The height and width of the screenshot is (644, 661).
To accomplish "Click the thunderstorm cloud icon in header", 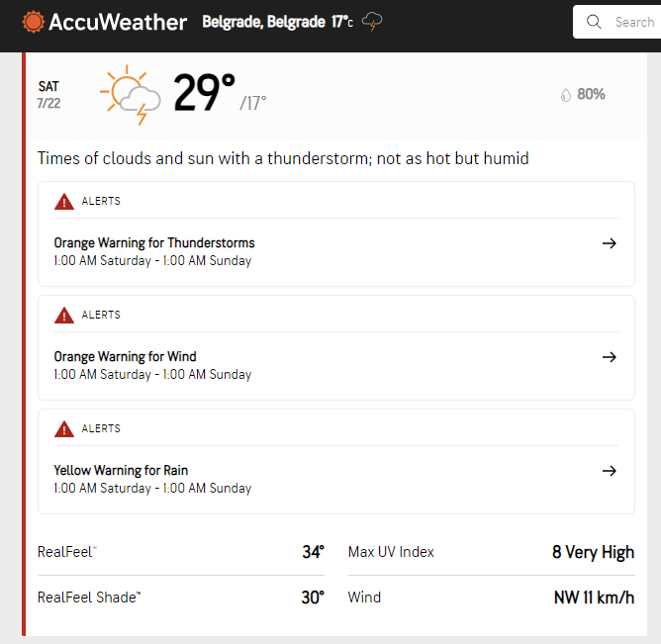I will point(373,22).
